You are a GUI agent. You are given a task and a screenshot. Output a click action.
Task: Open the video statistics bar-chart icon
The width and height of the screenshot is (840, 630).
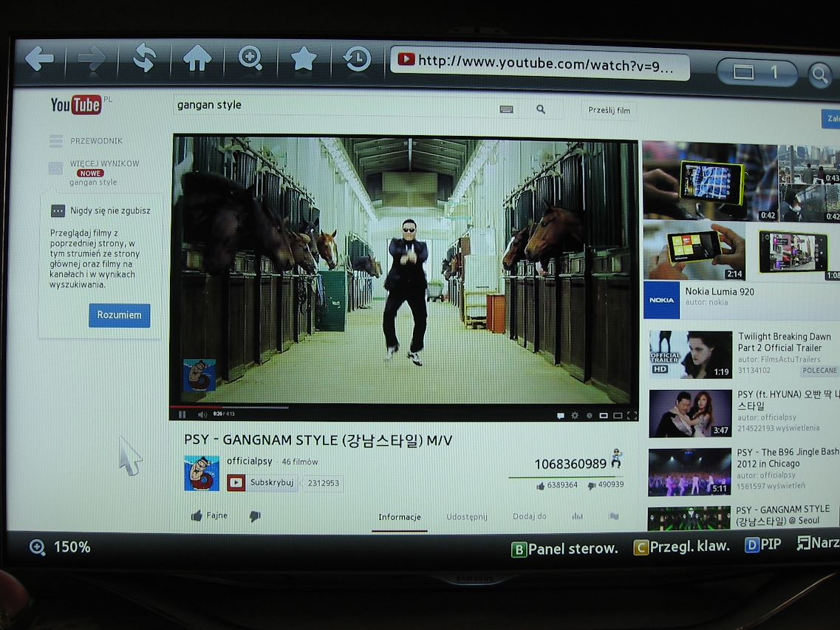[x=577, y=516]
